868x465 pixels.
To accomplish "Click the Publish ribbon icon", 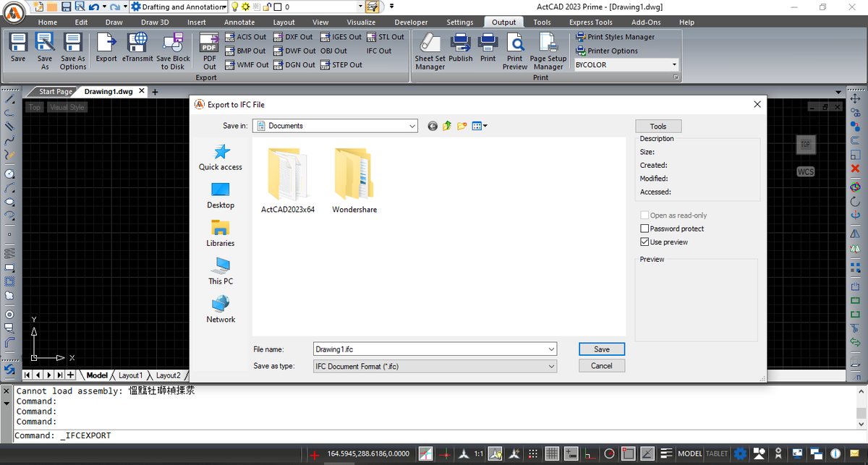I will pyautogui.click(x=461, y=49).
